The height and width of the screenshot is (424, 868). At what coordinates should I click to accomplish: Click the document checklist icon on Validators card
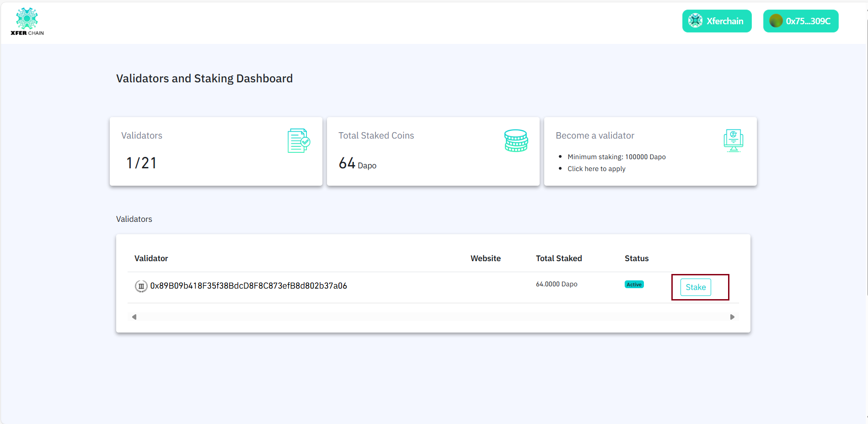(298, 140)
